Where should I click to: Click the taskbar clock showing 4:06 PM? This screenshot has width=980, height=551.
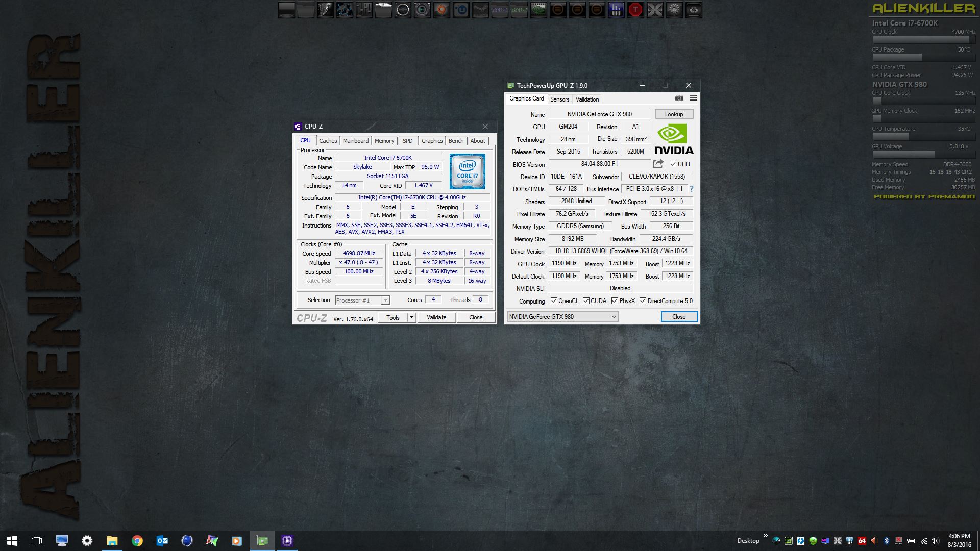959,541
